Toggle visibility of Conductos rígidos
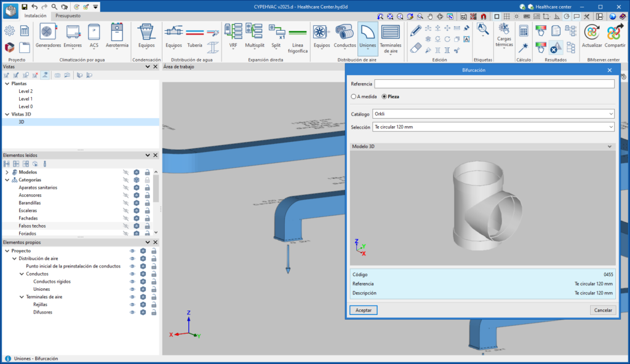 (132, 282)
